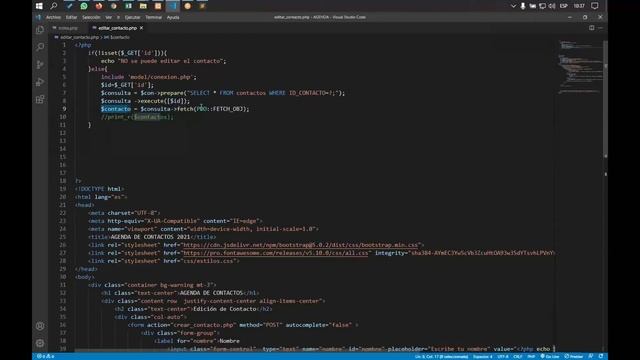The height and width of the screenshot is (360, 640).
Task: Close the editar_contacto.php tab
Action: (x=141, y=28)
